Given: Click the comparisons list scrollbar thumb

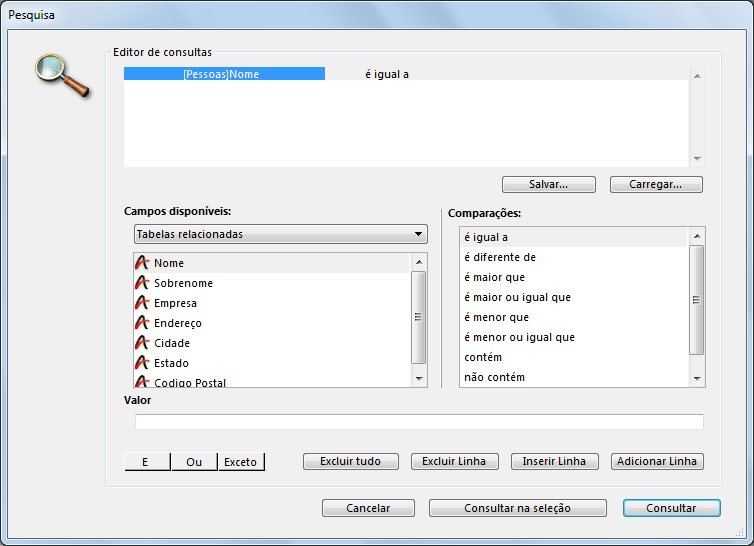Looking at the screenshot, I should click(697, 300).
